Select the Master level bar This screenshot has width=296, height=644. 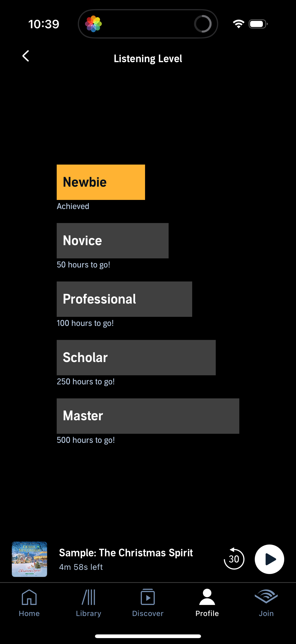point(148,416)
